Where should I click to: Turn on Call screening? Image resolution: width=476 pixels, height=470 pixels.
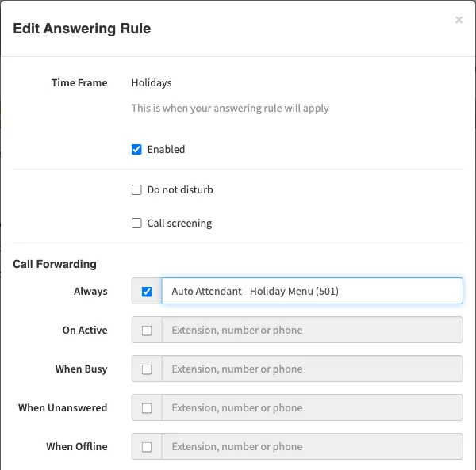[136, 224]
